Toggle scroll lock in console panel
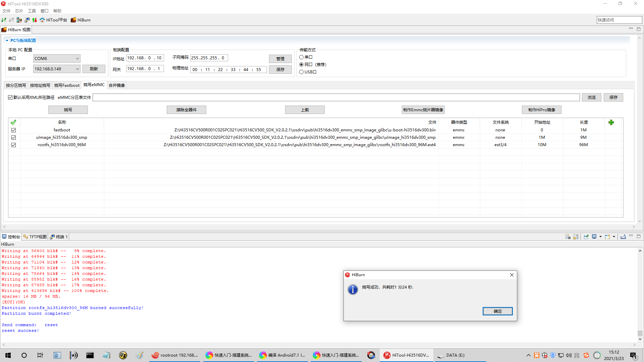 [576, 237]
